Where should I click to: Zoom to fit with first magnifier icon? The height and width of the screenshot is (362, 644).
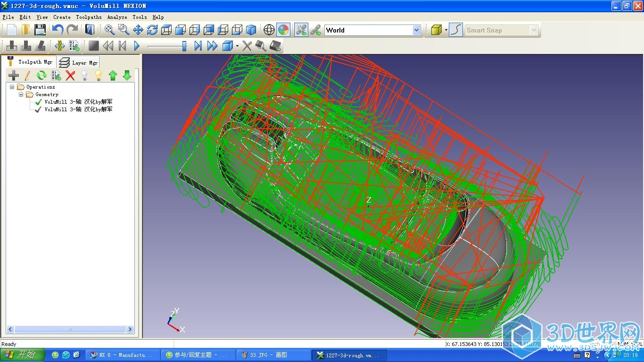point(109,30)
